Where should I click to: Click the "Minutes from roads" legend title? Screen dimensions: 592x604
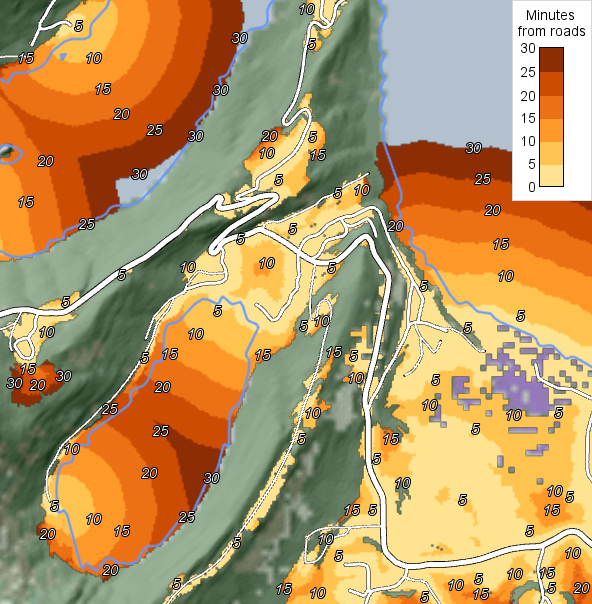[551, 23]
